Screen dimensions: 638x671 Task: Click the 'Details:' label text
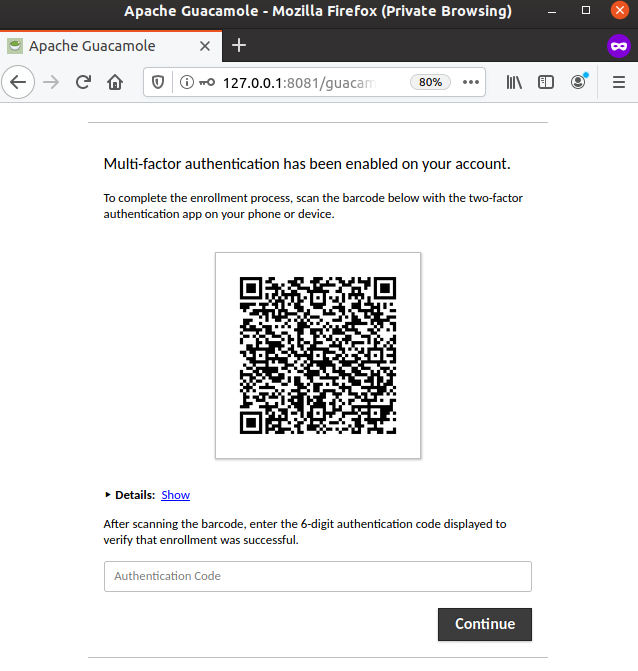coord(135,495)
